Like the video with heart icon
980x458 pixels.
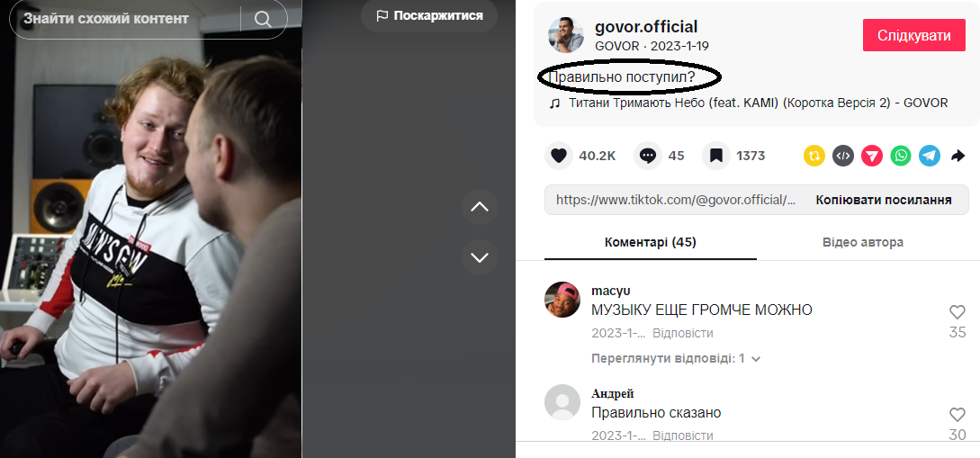[x=559, y=156]
